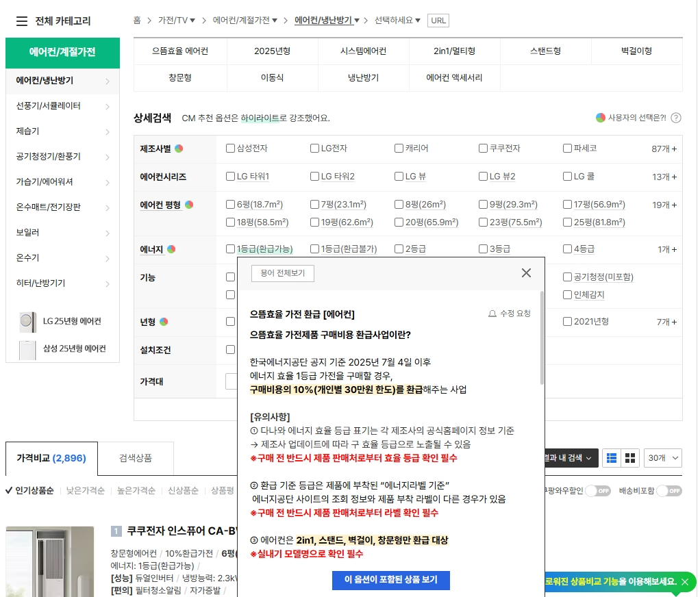Viewport: 700px width, 597px height.
Task: Check the 삼성전자 manufacturer checkbox
Action: click(230, 149)
